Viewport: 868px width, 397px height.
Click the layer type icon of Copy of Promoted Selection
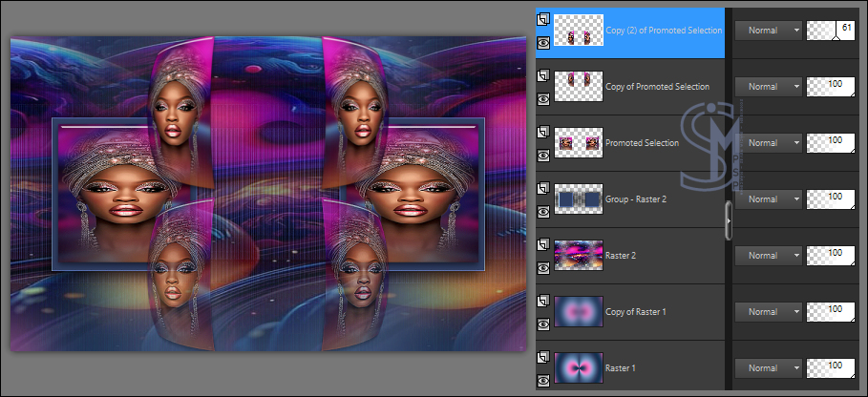pos(542,73)
